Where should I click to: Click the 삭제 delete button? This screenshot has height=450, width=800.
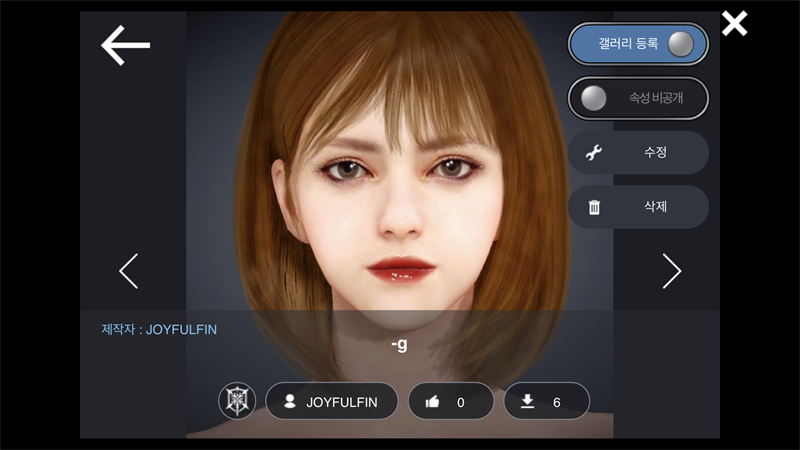point(638,207)
